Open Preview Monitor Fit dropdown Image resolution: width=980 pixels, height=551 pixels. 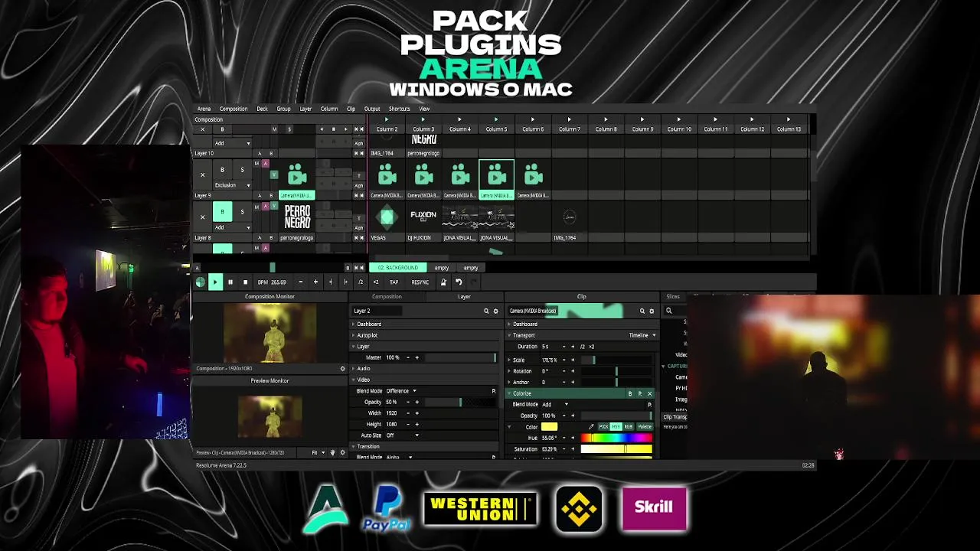318,453
